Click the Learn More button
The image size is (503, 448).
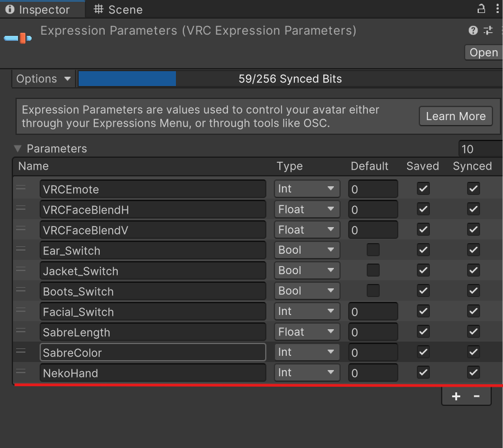(x=455, y=116)
